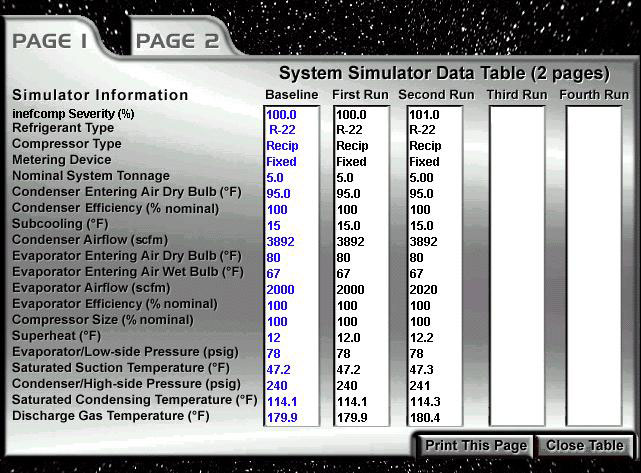Click the empty Third Run column box
641x473 pixels.
[517, 266]
